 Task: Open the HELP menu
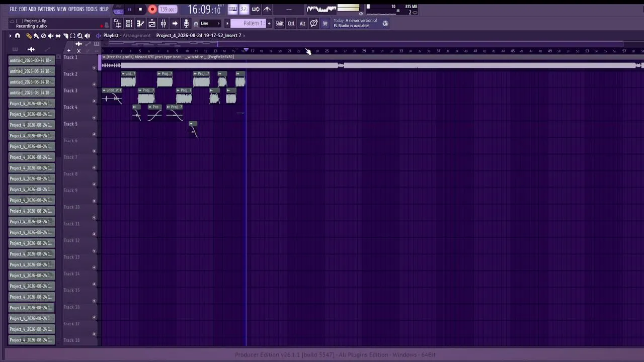pos(104,9)
